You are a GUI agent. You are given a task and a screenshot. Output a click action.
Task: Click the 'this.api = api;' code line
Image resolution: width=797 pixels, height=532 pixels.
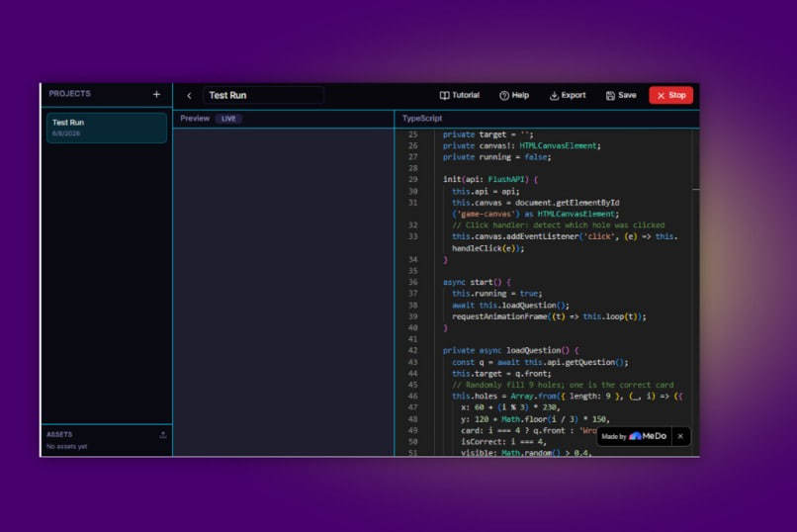pyautogui.click(x=486, y=192)
